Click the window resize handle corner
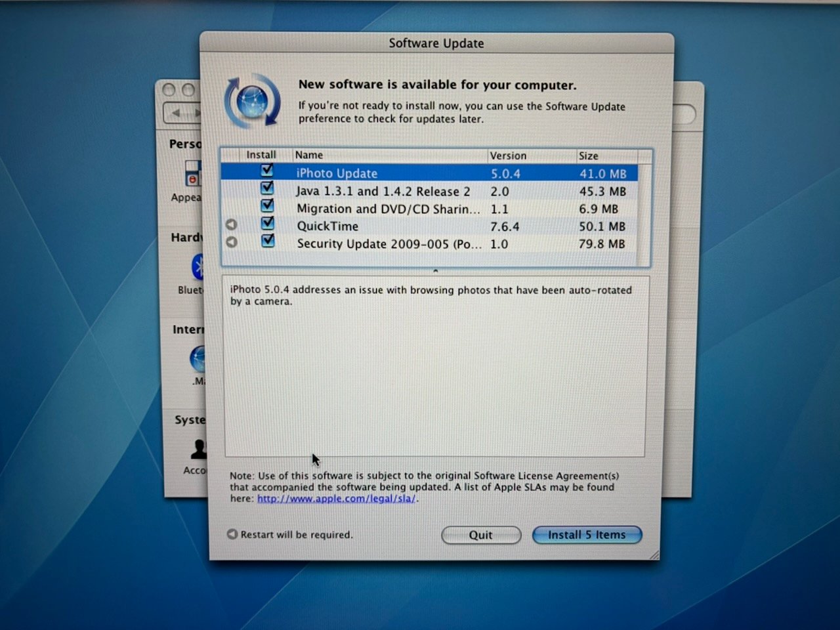The image size is (840, 630). click(654, 555)
